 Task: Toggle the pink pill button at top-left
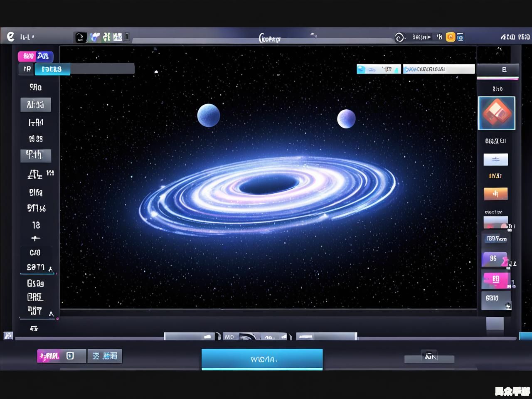tap(28, 56)
